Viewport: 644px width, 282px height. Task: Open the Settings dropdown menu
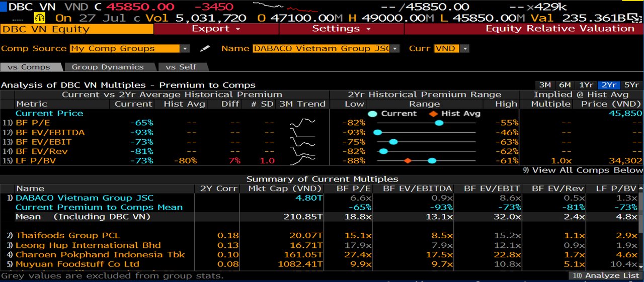pyautogui.click(x=341, y=29)
